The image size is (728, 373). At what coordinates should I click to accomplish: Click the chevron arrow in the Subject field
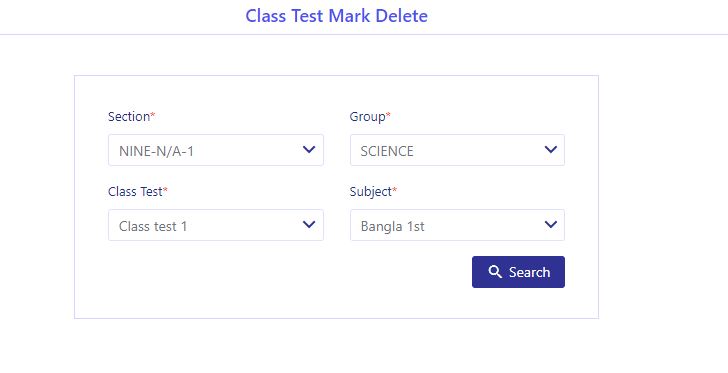[x=551, y=225]
